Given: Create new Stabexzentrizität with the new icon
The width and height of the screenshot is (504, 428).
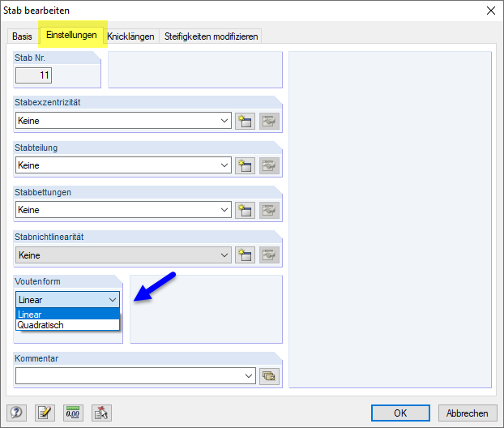Looking at the screenshot, I should [x=245, y=121].
